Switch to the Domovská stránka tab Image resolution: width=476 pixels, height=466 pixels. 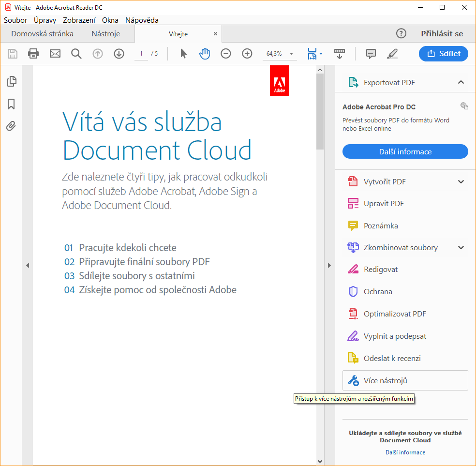42,34
